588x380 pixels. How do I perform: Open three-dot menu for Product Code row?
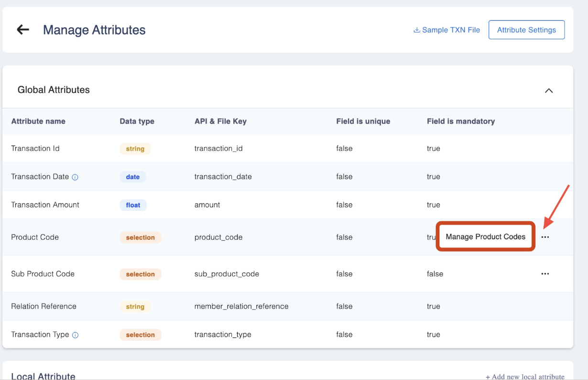(x=545, y=237)
